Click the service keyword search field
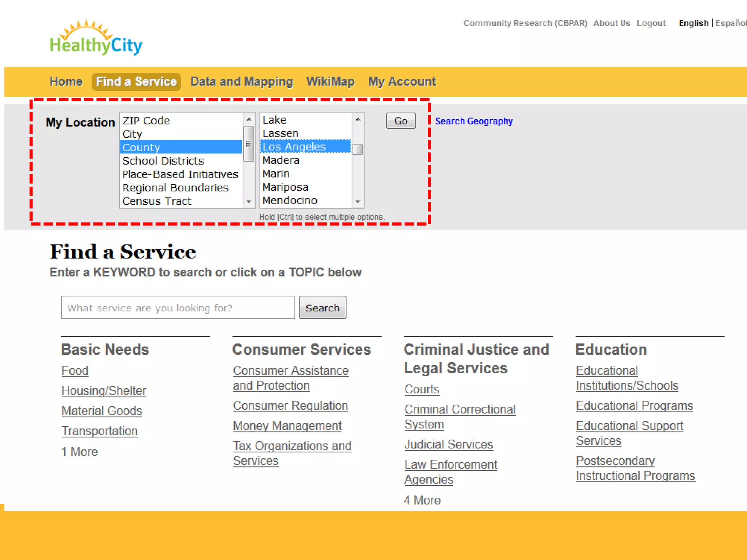Image resolution: width=747 pixels, height=560 pixels. tap(178, 308)
